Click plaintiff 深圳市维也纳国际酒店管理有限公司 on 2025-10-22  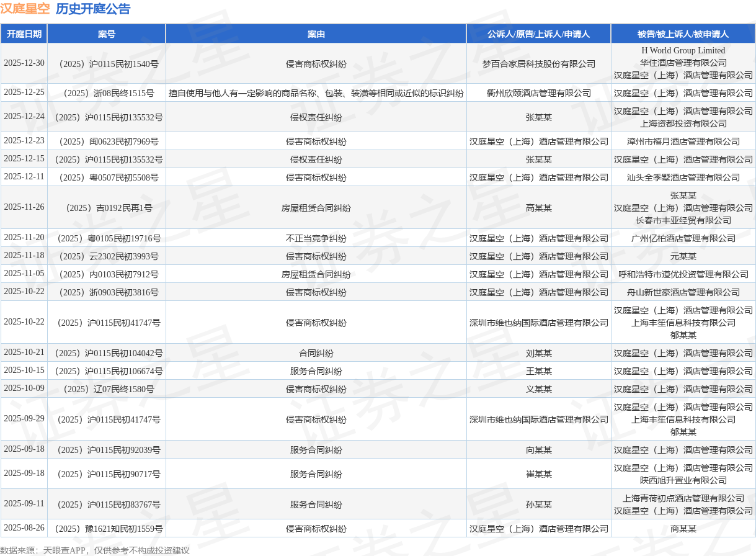point(539,323)
